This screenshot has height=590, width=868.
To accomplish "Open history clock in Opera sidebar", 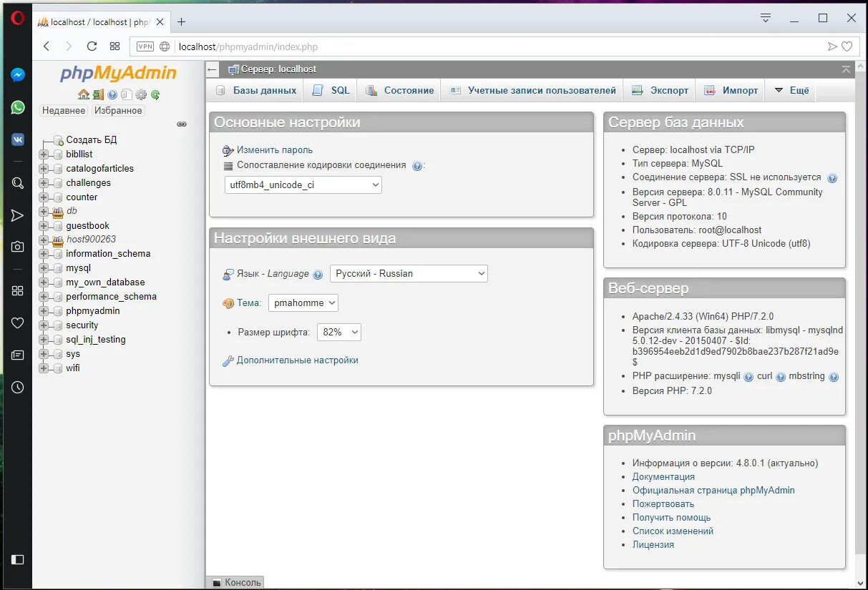I will [18, 387].
